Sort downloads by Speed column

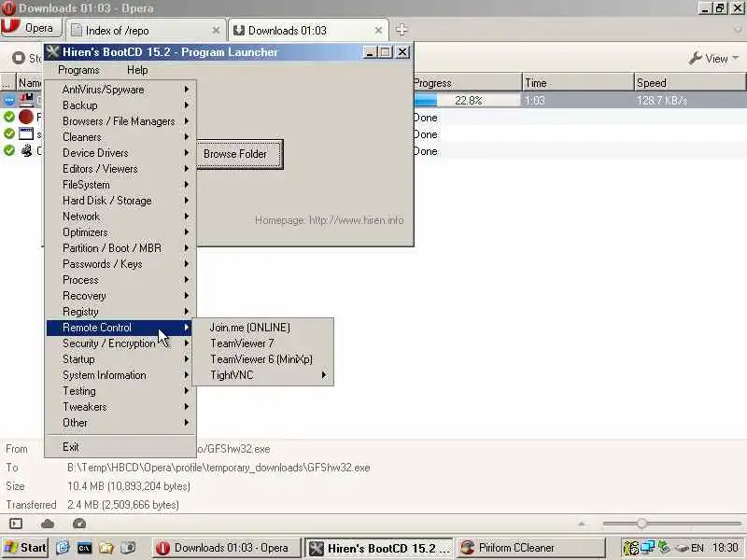coord(690,83)
